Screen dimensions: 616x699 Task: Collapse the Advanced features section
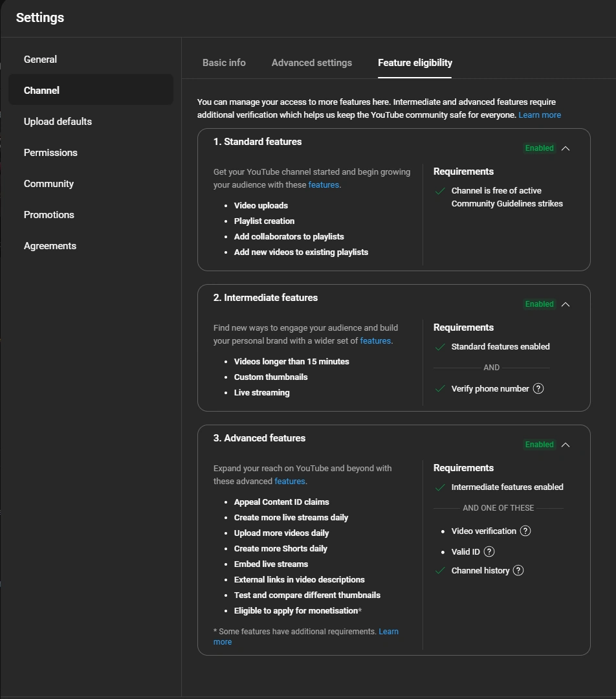pyautogui.click(x=566, y=445)
